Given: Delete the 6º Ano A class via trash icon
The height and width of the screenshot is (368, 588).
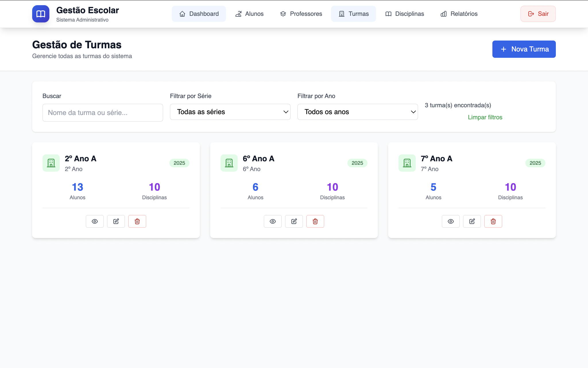Looking at the screenshot, I should click(315, 221).
